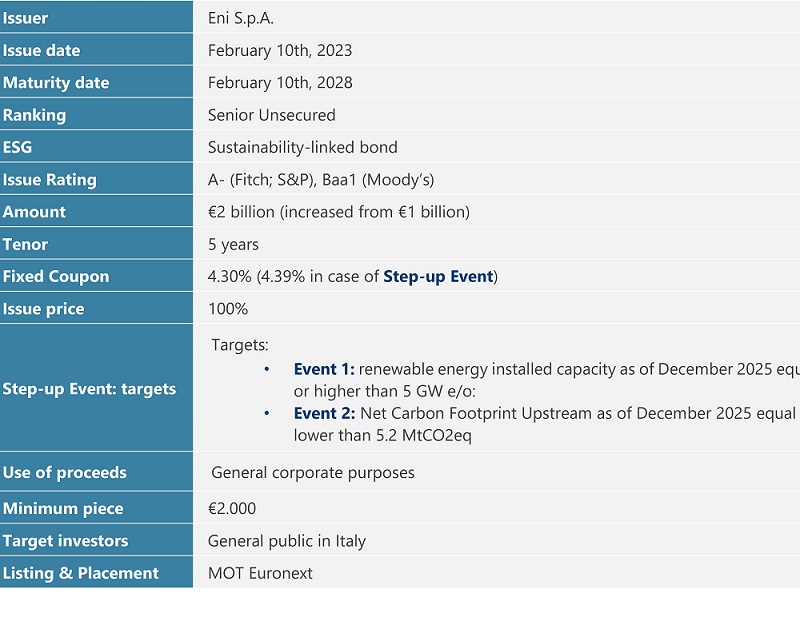Viewport: 800px width, 625px height.
Task: Click the Minimum piece value €2.000
Action: [x=232, y=508]
